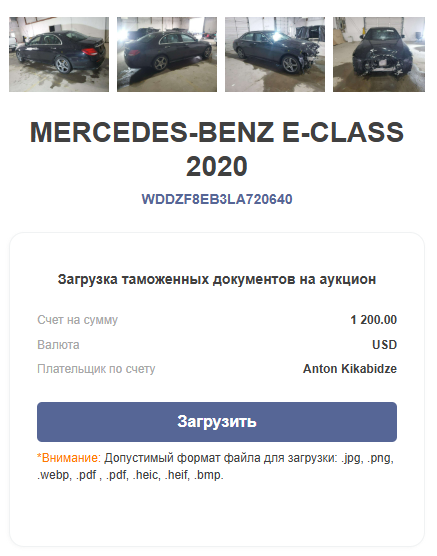The image size is (437, 556).
Task: Click the Загрузить upload button
Action: tap(217, 422)
